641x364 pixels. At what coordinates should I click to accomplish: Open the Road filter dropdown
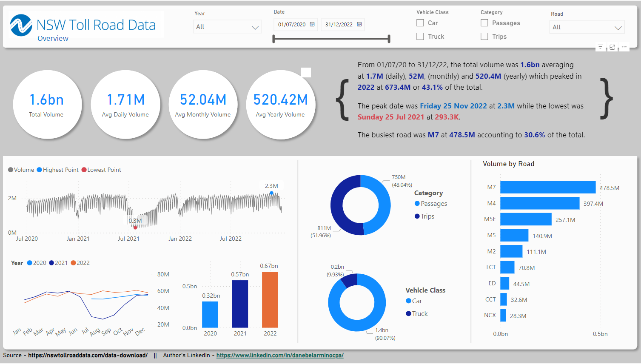point(587,27)
